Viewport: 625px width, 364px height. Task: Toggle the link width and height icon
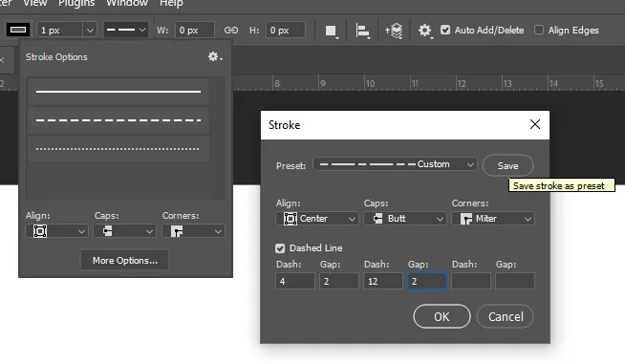230,31
